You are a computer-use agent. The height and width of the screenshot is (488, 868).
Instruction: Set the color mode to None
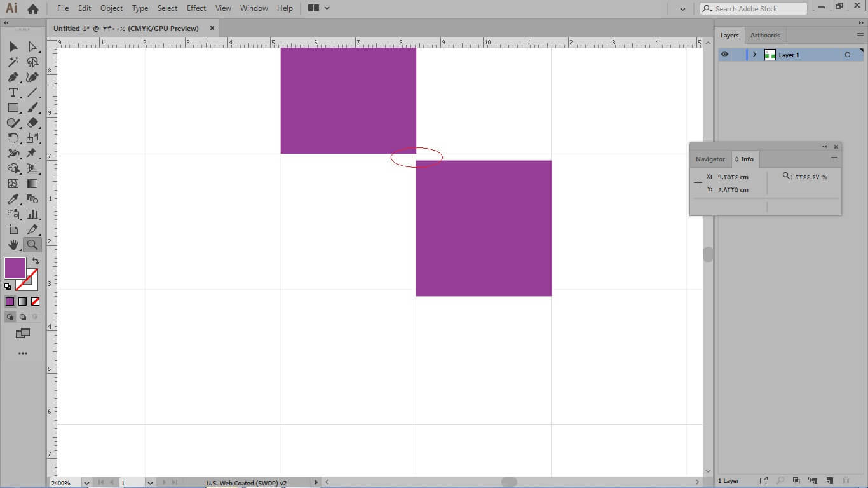[x=36, y=302]
